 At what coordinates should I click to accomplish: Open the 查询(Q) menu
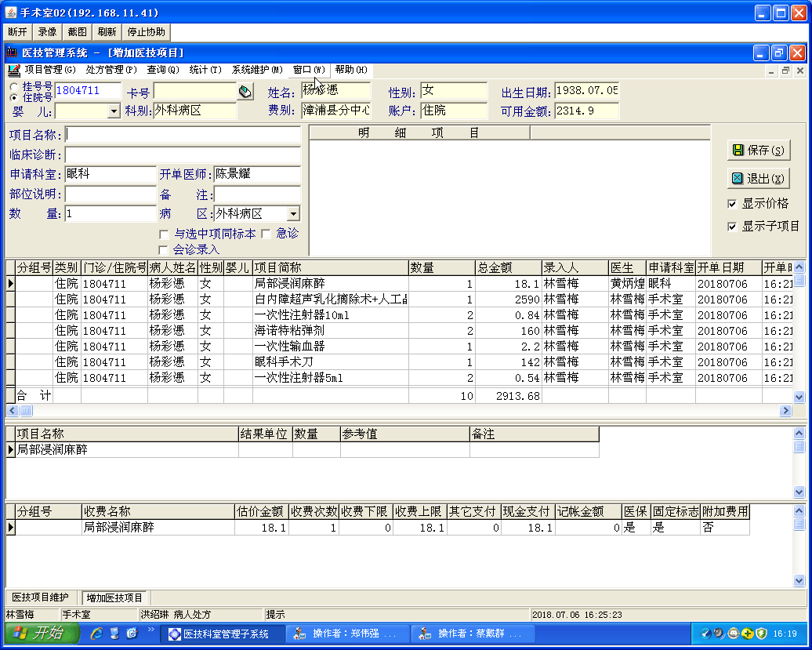pos(162,70)
